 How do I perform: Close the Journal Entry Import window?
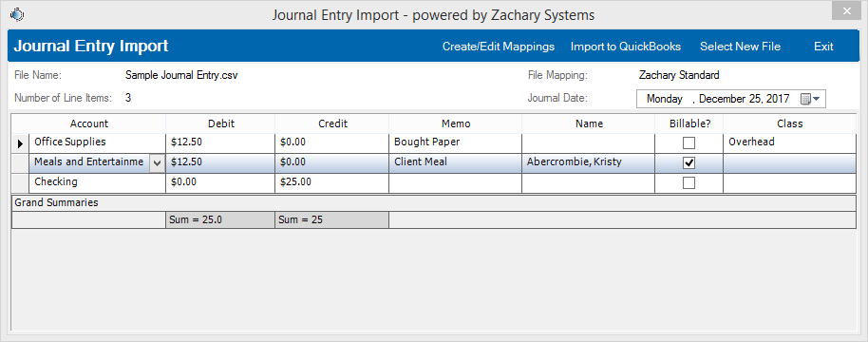846,11
